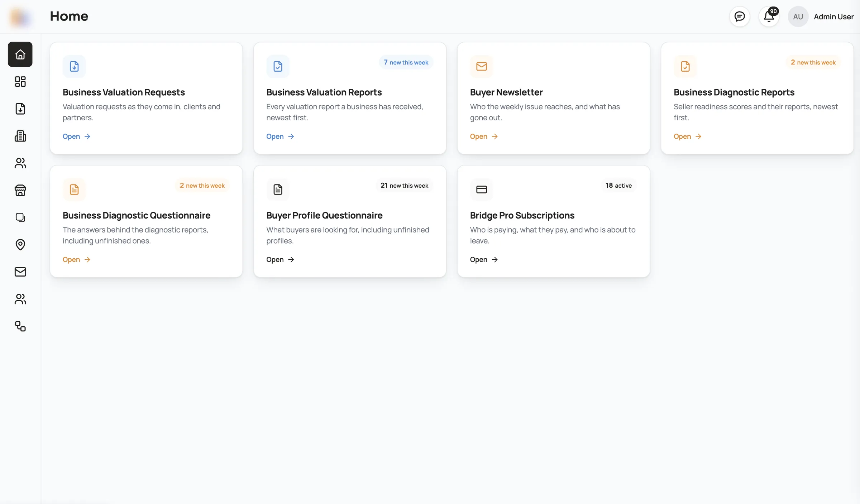Open the Home icon in sidebar
Image resolution: width=860 pixels, height=504 pixels.
tap(20, 54)
